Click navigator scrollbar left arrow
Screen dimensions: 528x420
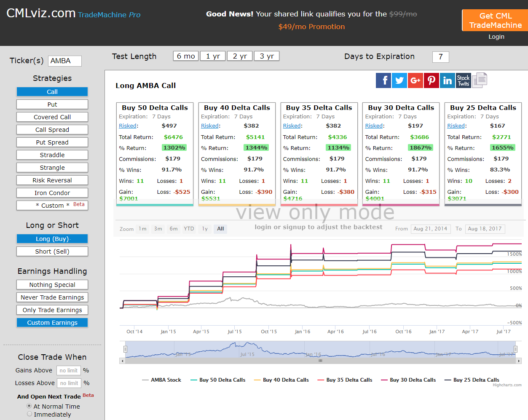[x=122, y=361]
